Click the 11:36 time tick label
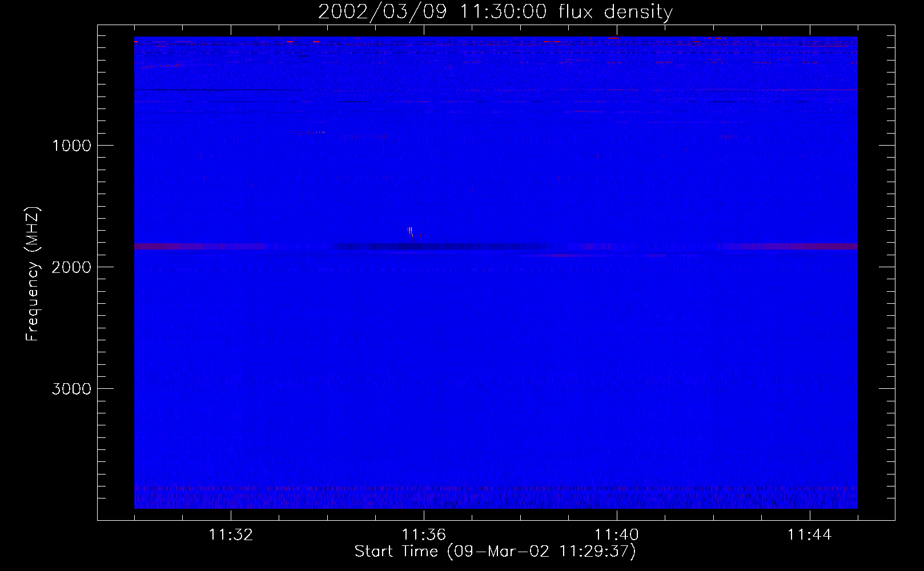Screen dimensions: 924x571 pos(424,535)
